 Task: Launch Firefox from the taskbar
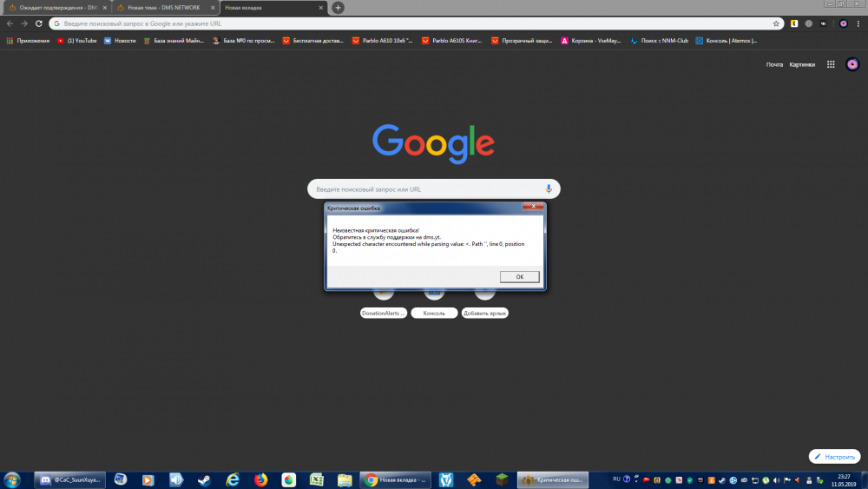click(x=260, y=479)
